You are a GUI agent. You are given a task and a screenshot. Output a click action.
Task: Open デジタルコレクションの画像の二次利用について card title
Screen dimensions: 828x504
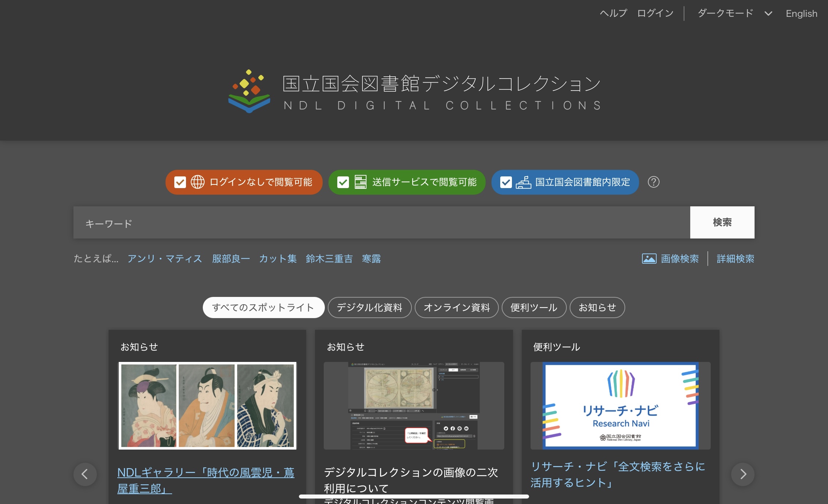(x=411, y=480)
